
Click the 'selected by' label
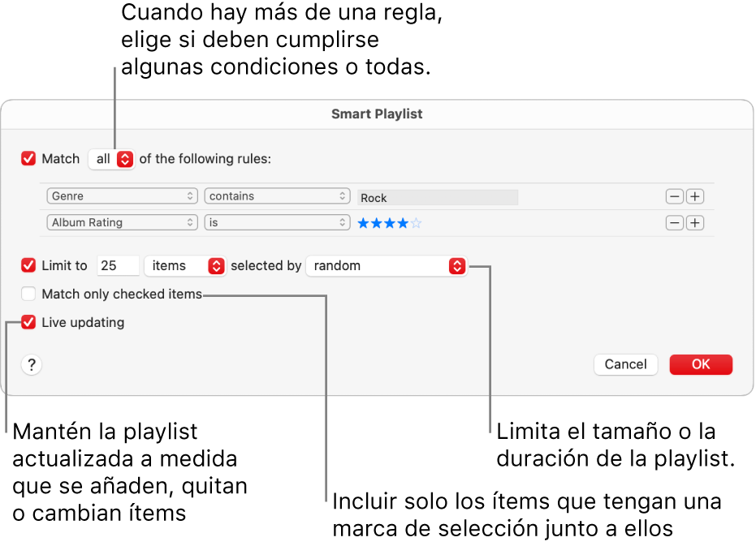(266, 266)
